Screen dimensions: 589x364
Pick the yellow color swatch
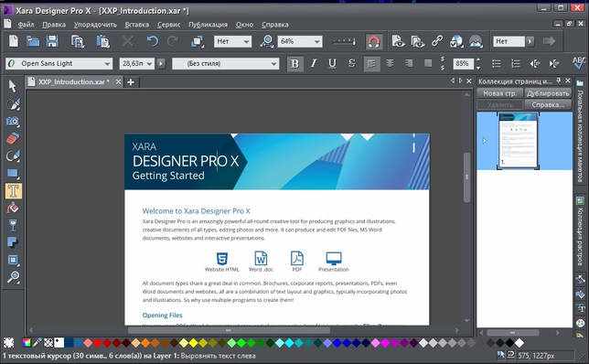click(193, 343)
